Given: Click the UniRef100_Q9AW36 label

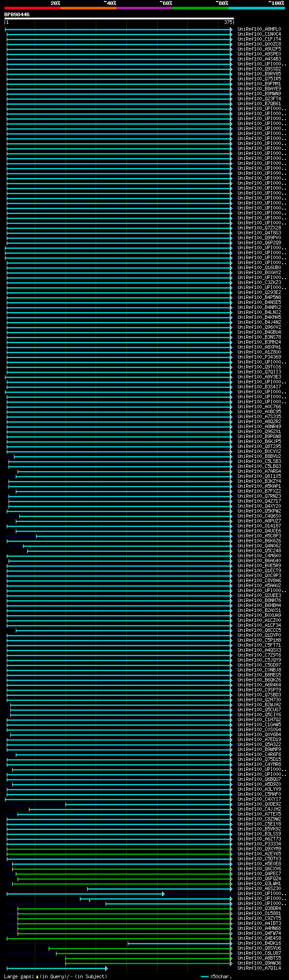Looking at the screenshot, I should pyautogui.click(x=259, y=963).
